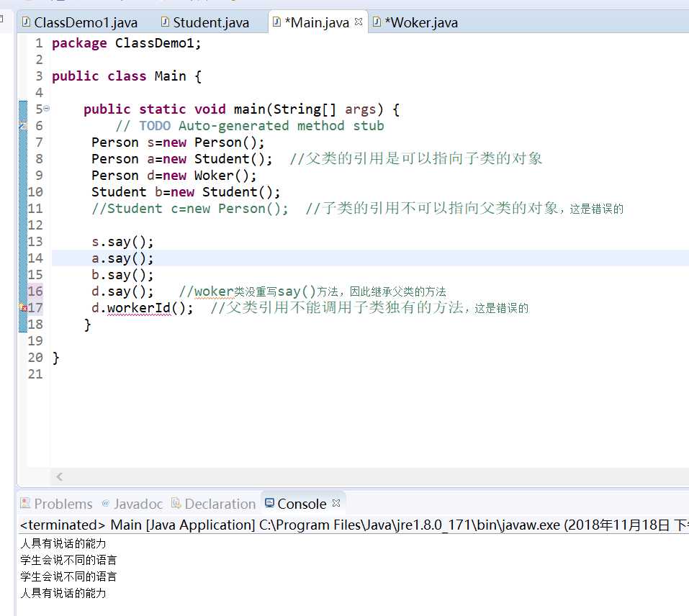Click the 'b.say();' statement

point(122,275)
